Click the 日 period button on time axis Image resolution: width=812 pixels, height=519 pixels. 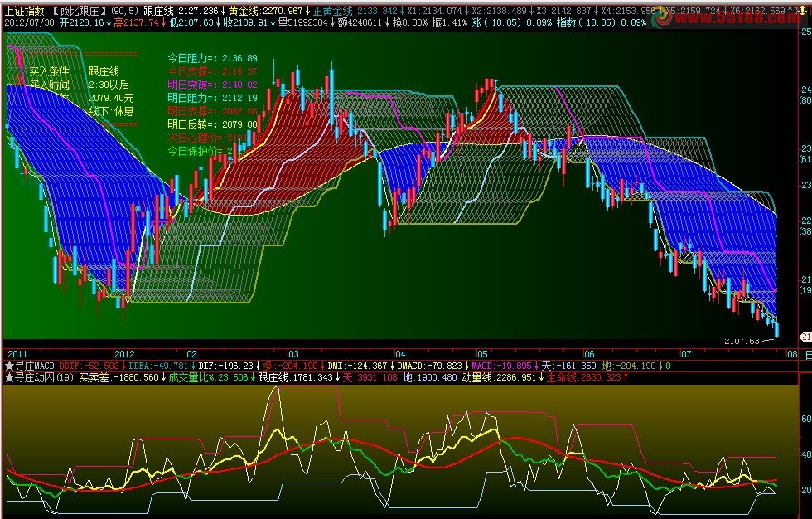point(808,355)
